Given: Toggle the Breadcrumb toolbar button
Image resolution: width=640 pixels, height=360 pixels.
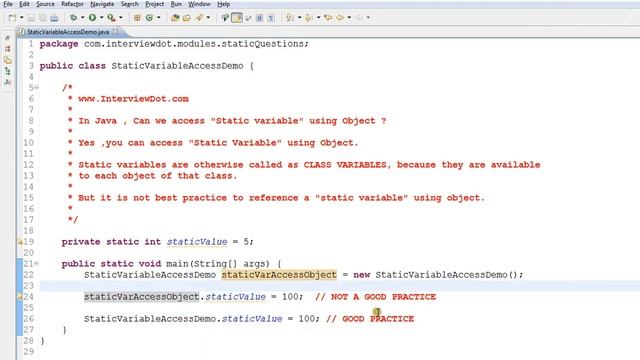Looking at the screenshot, I should [x=225, y=18].
